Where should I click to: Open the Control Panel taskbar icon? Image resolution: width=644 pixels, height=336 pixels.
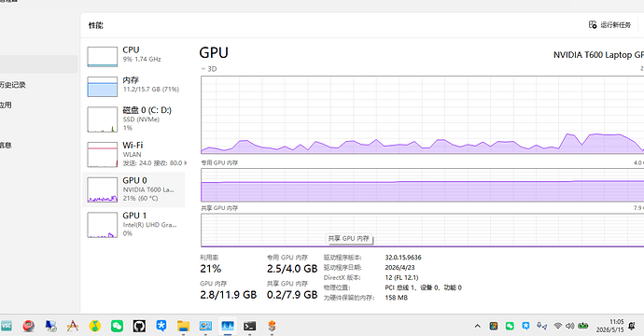205,326
